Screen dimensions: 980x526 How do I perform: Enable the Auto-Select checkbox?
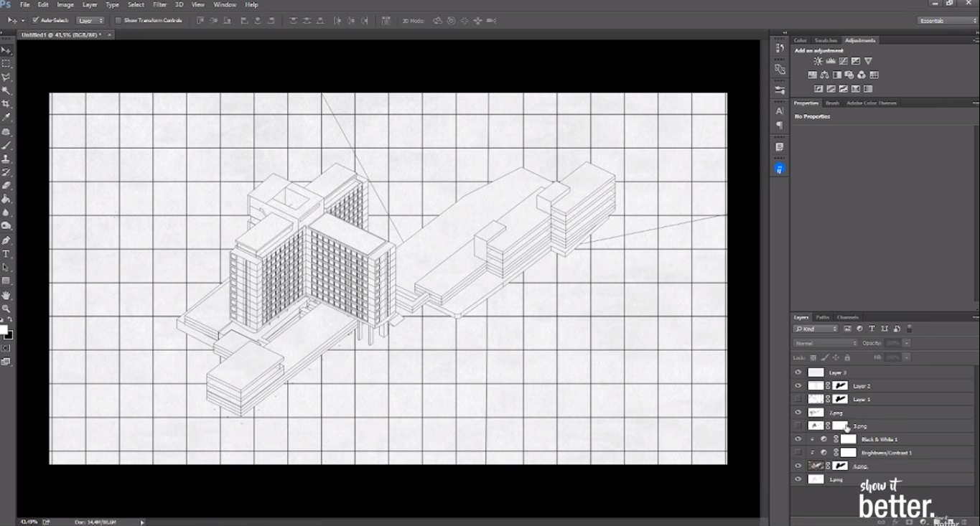tap(35, 21)
